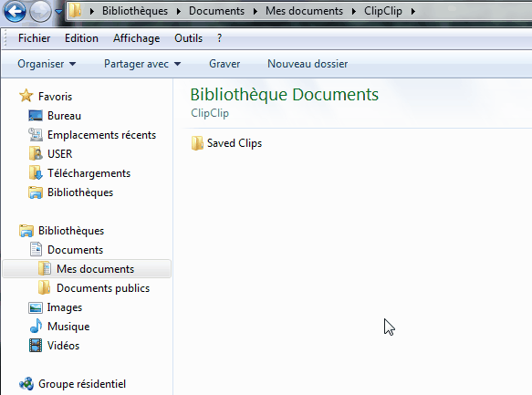Click the USER folder icon
This screenshot has height=395, width=532.
pos(36,153)
